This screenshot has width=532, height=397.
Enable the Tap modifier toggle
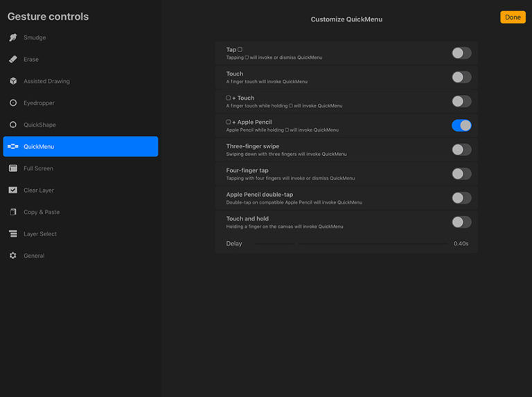click(x=461, y=53)
